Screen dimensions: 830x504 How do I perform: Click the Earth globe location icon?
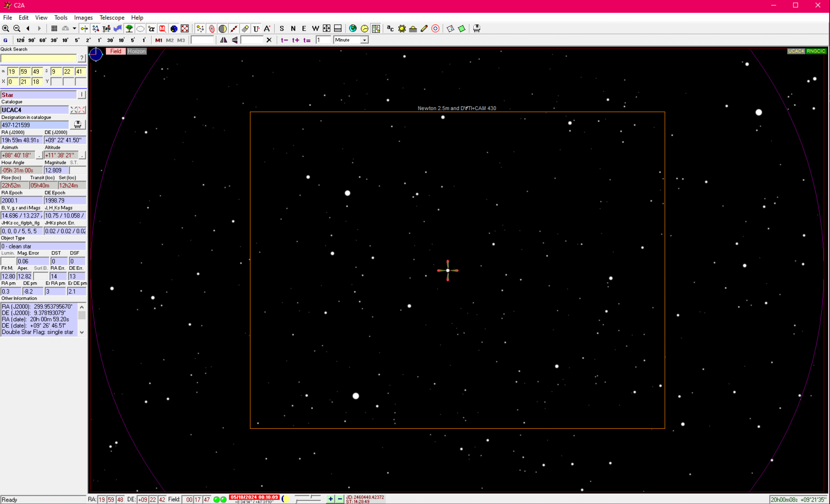point(353,29)
